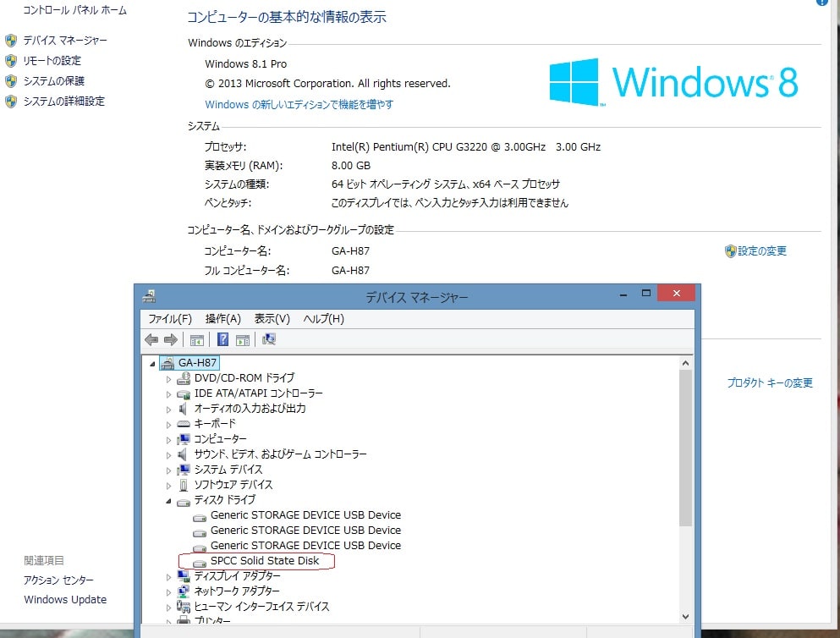The image size is (840, 638).
Task: Click the ネットワーク アダプター icon
Action: pyautogui.click(x=184, y=591)
